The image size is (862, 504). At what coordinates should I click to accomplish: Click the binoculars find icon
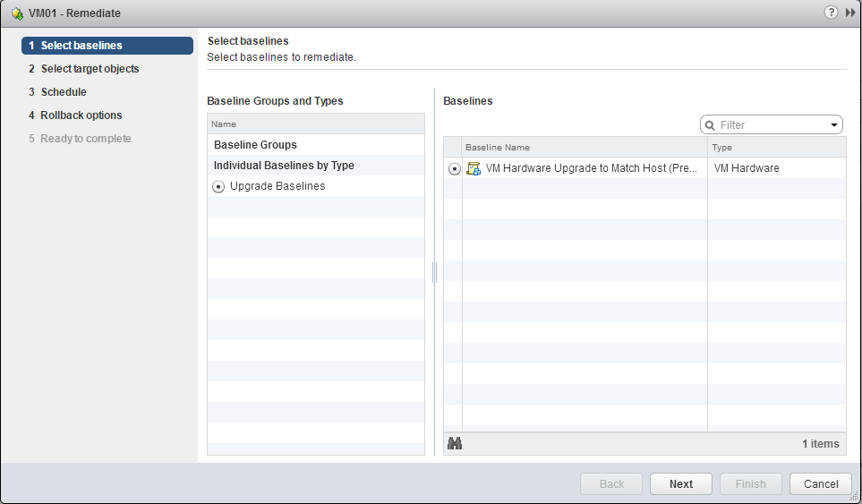[455, 443]
